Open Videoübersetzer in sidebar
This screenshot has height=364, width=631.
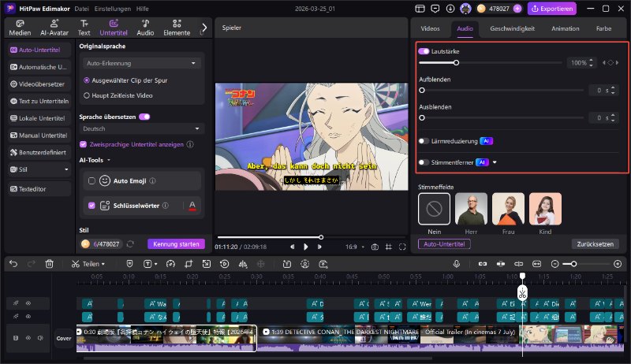tap(39, 84)
